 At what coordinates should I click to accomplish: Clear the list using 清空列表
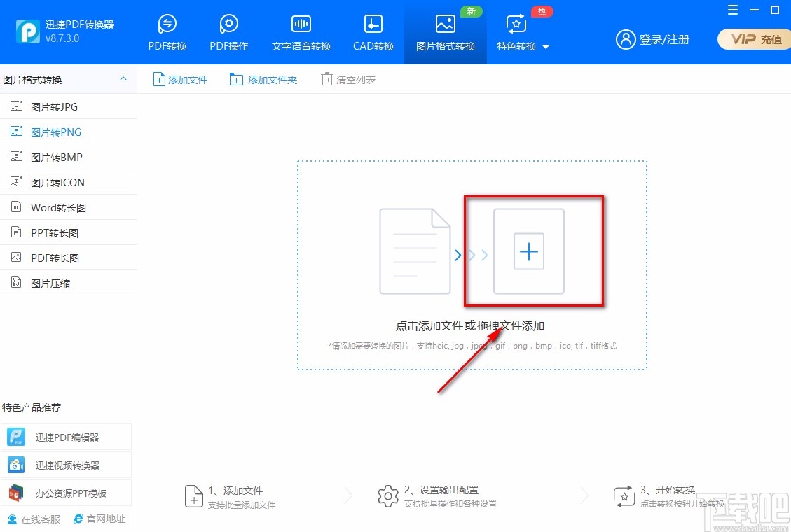coord(348,79)
